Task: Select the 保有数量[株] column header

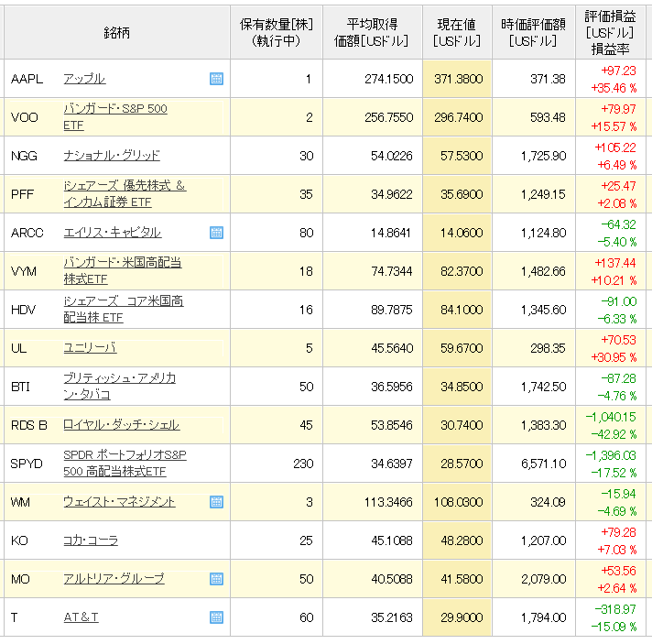Action: pos(277,32)
